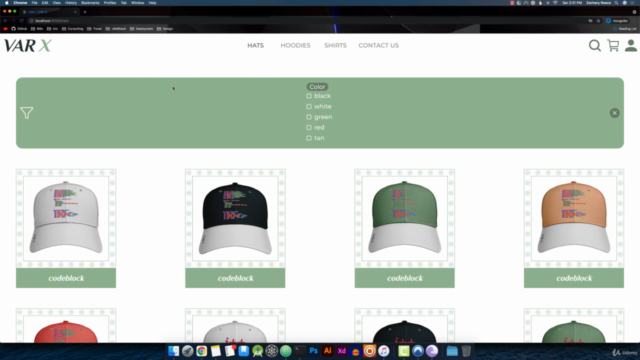This screenshot has height=360, width=640.
Task: Open the History menu in menu bar
Action: pos(71,3)
